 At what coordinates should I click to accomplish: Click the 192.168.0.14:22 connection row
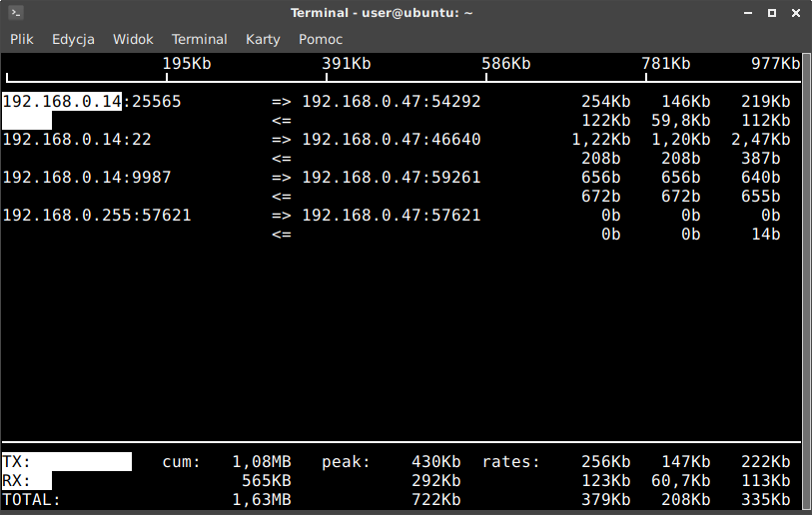point(77,140)
